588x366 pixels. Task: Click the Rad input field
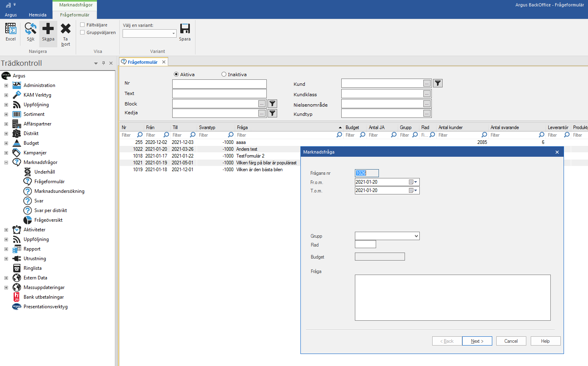365,244
